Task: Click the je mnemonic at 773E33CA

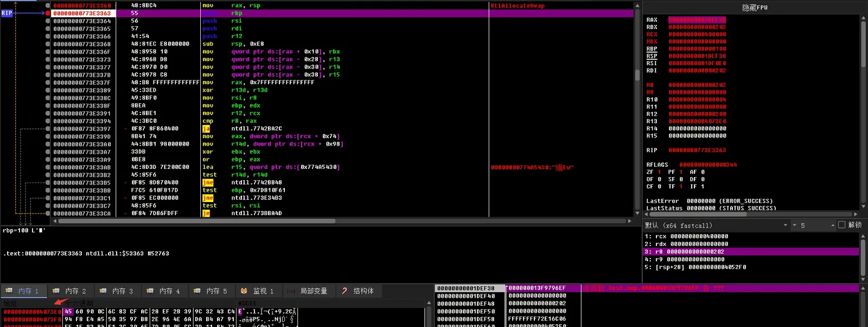Action: [206, 213]
